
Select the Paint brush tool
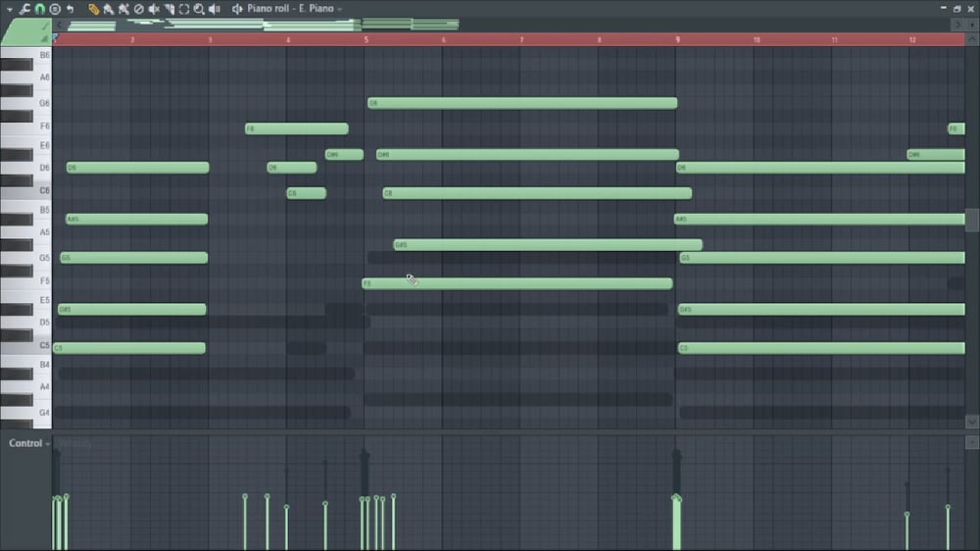108,9
